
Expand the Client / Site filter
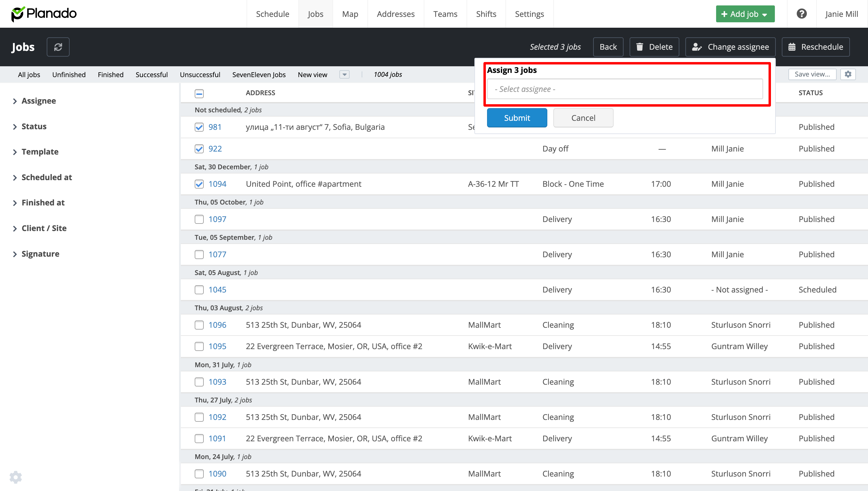(x=44, y=228)
